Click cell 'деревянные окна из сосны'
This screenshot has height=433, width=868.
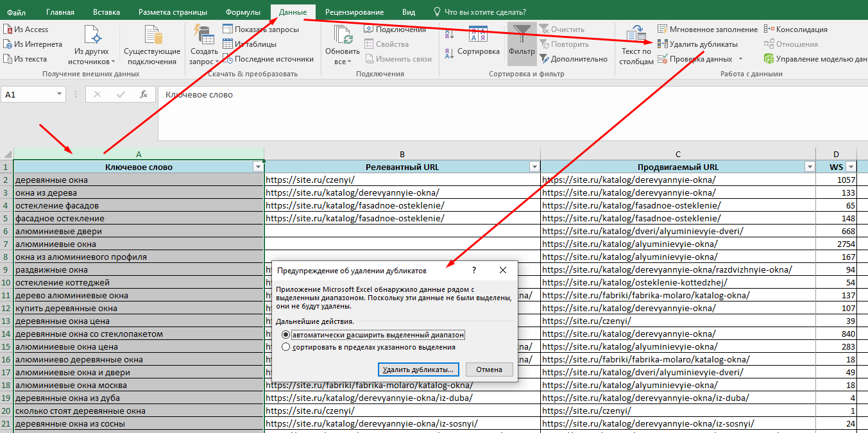click(x=139, y=423)
